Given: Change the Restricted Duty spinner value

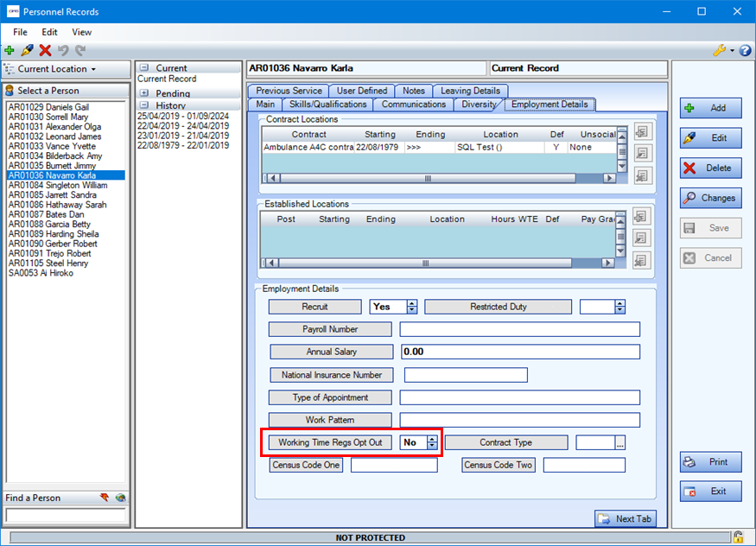Looking at the screenshot, I should point(619,307).
